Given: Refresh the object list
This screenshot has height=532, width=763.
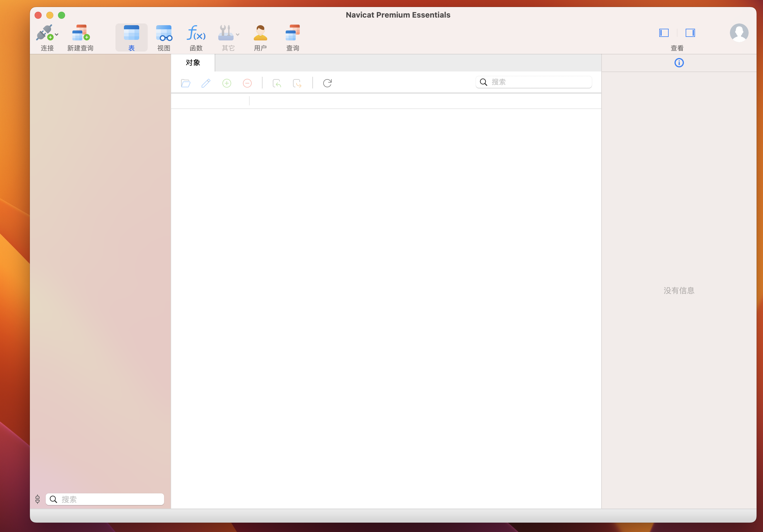Looking at the screenshot, I should click(x=327, y=83).
